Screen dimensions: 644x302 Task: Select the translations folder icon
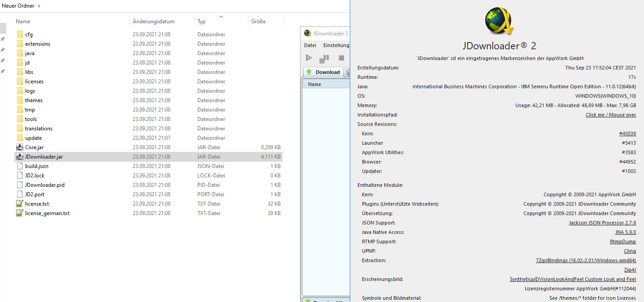click(x=20, y=129)
